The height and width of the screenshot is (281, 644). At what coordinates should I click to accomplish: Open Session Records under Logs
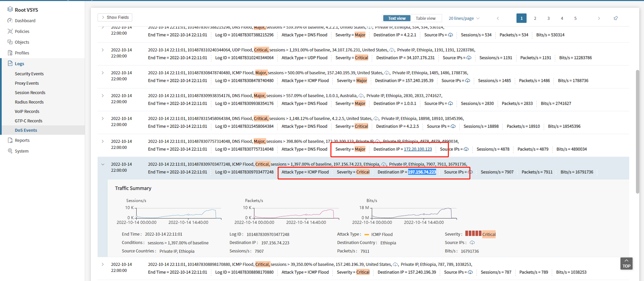pos(30,92)
